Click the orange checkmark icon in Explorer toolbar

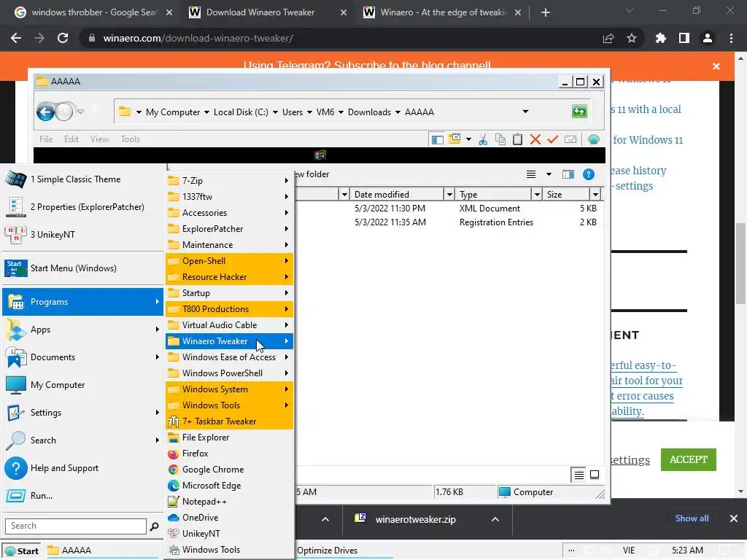coord(553,139)
